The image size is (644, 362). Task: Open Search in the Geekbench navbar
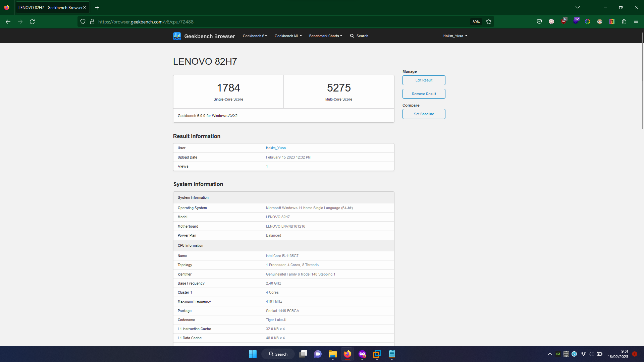coord(359,36)
